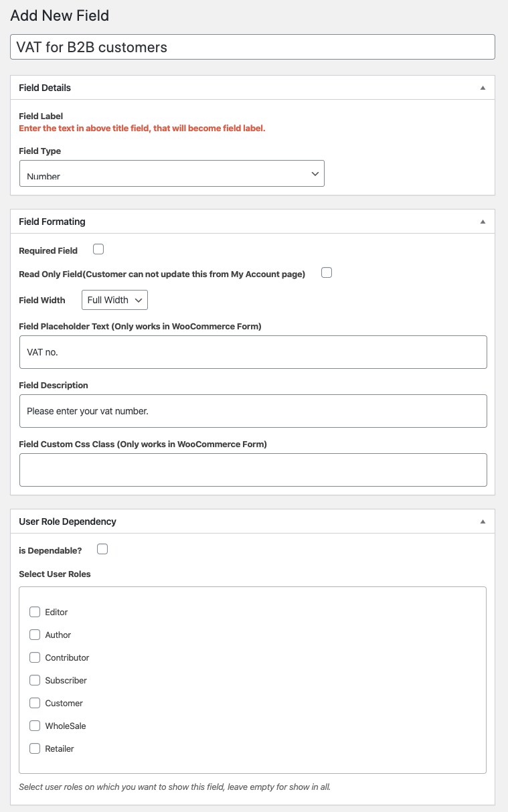Viewport: 508px width, 812px height.
Task: Select the Editor user role checkbox
Action: (35, 612)
